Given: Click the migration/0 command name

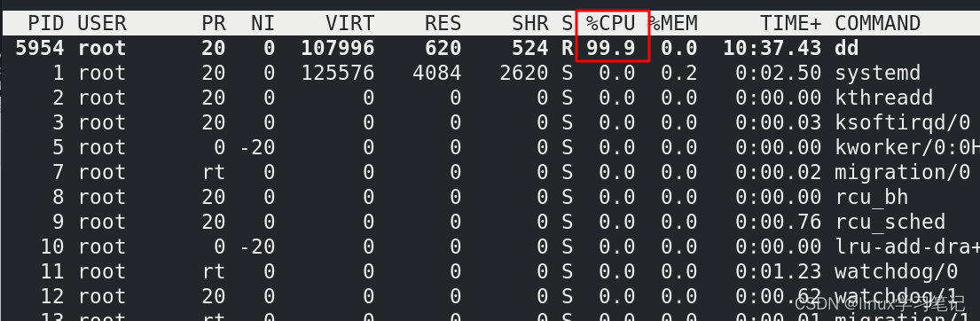Looking at the screenshot, I should [x=903, y=172].
